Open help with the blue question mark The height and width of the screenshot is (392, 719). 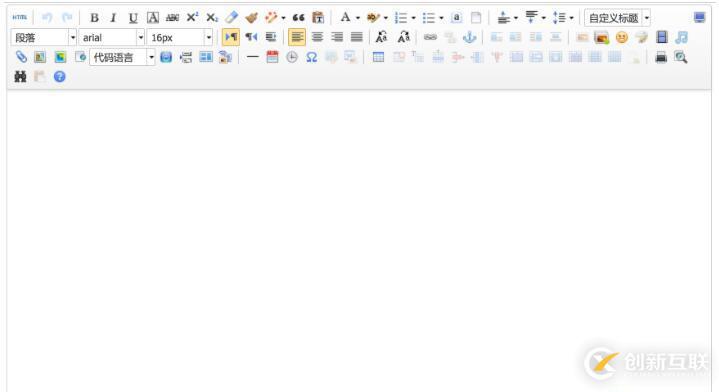[x=60, y=77]
